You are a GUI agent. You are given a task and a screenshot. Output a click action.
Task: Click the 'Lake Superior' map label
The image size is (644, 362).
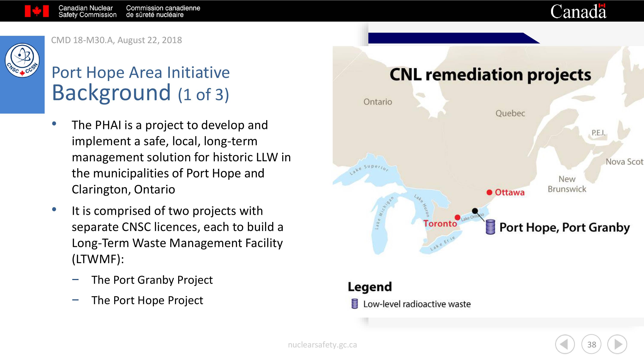(369, 169)
